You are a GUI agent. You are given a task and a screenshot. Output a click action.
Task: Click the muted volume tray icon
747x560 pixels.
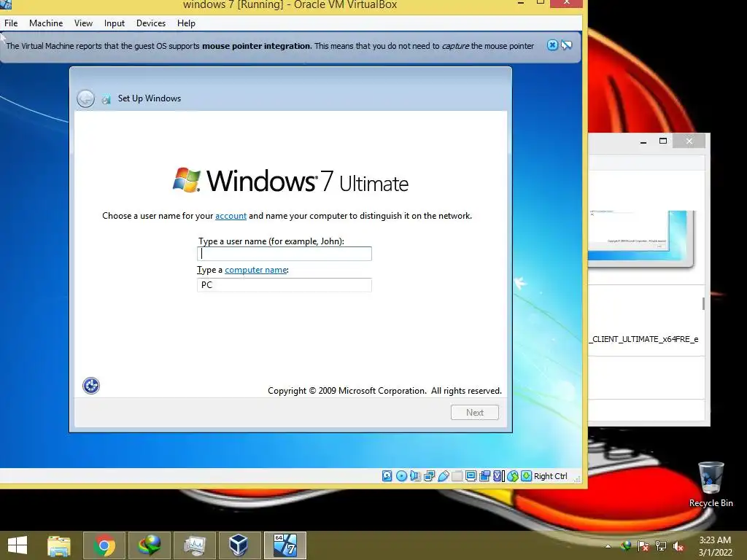pos(678,546)
